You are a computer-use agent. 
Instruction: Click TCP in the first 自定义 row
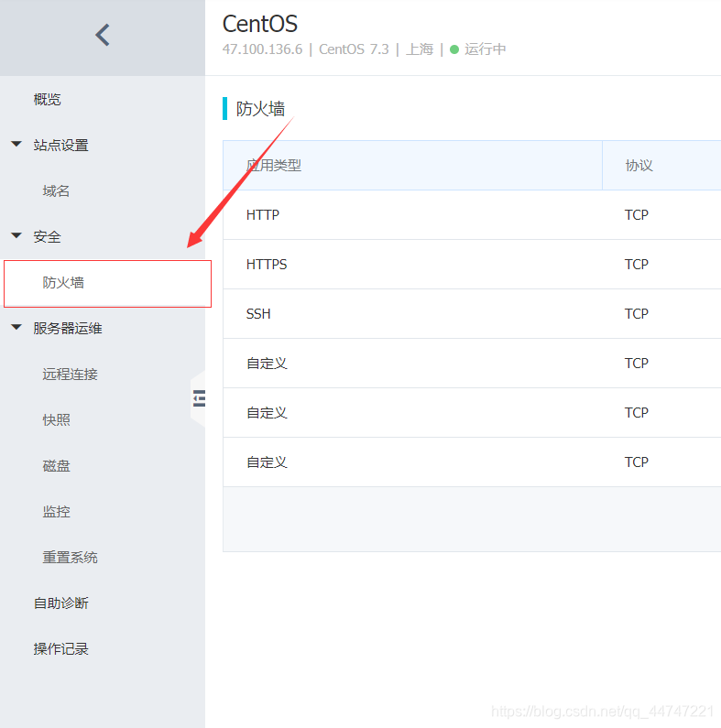[636, 363]
